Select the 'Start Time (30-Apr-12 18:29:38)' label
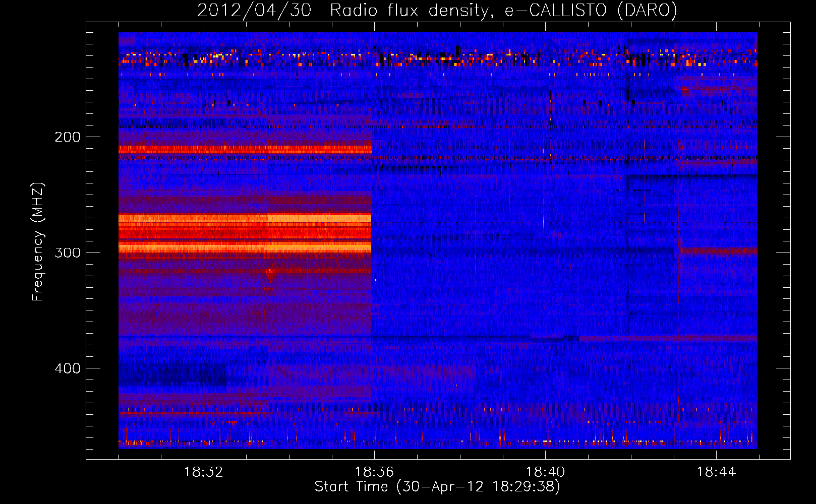The width and height of the screenshot is (816, 504). coord(437,487)
